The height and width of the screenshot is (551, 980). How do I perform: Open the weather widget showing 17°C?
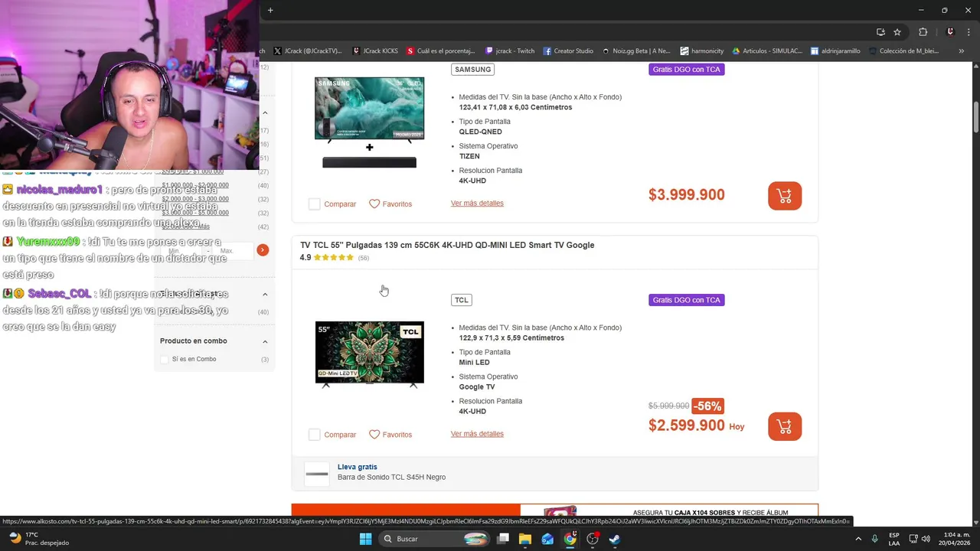click(x=37, y=539)
